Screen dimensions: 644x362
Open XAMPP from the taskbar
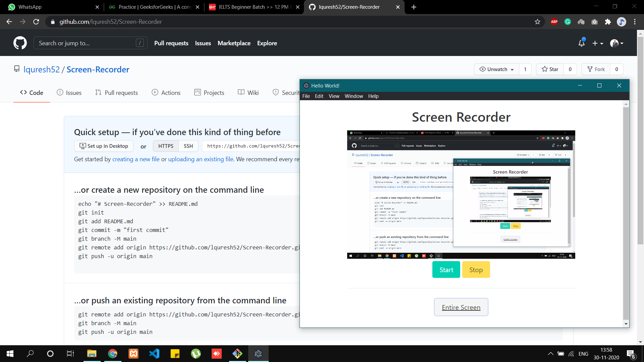click(x=133, y=354)
